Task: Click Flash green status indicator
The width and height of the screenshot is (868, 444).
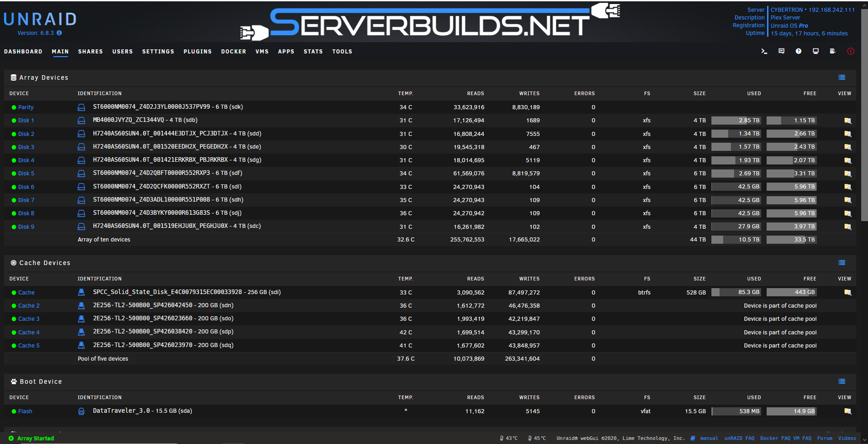Action: [x=14, y=411]
